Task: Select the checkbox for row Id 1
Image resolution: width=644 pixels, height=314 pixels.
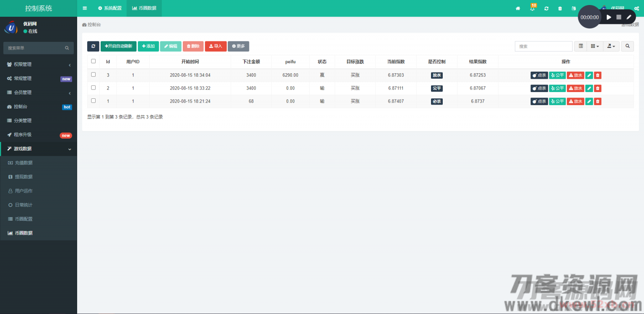Action: (x=93, y=101)
